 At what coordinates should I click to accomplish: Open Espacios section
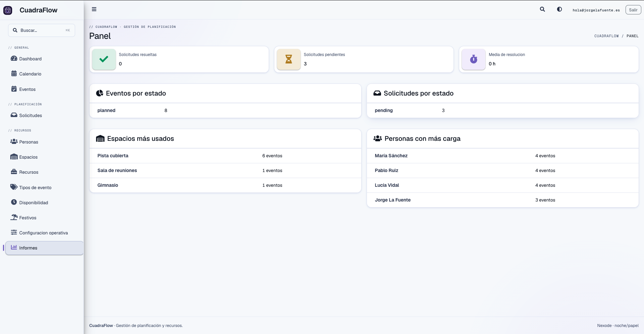point(44,157)
